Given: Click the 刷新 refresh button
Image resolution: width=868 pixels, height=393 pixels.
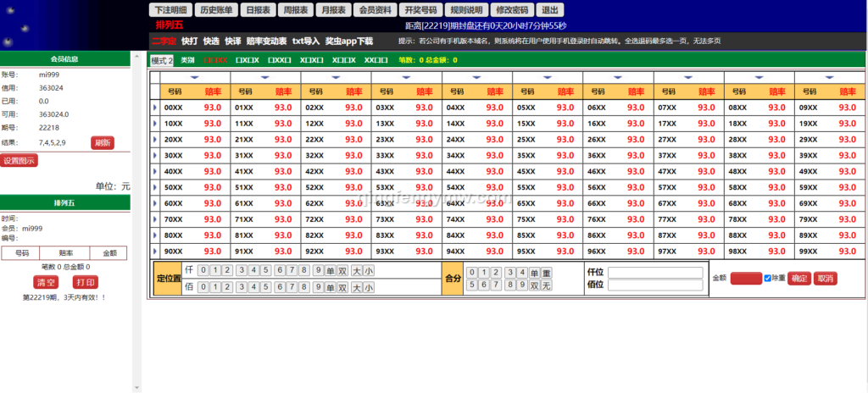Looking at the screenshot, I should point(102,142).
